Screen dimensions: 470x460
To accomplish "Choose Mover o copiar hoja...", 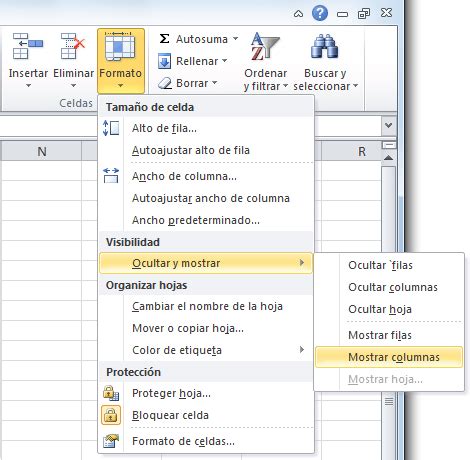I will click(206, 328).
